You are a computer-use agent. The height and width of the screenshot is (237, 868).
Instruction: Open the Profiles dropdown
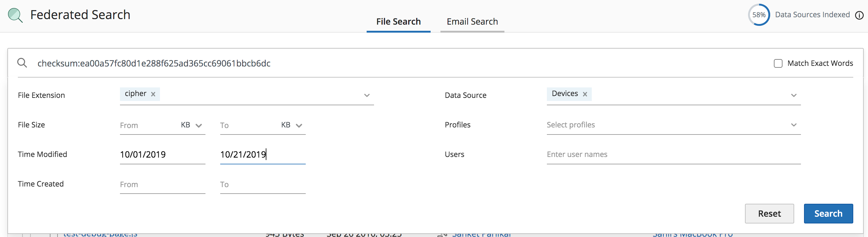(794, 125)
